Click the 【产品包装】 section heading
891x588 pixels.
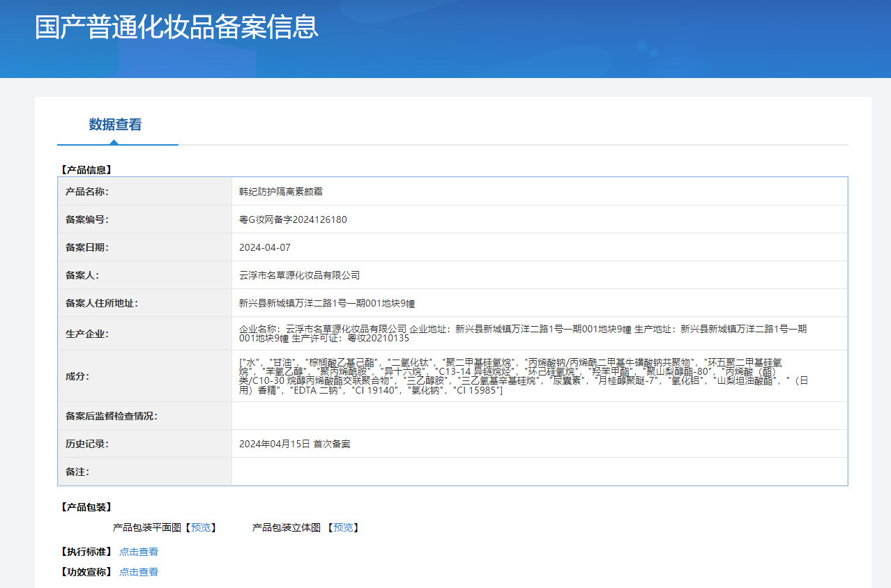[86, 507]
